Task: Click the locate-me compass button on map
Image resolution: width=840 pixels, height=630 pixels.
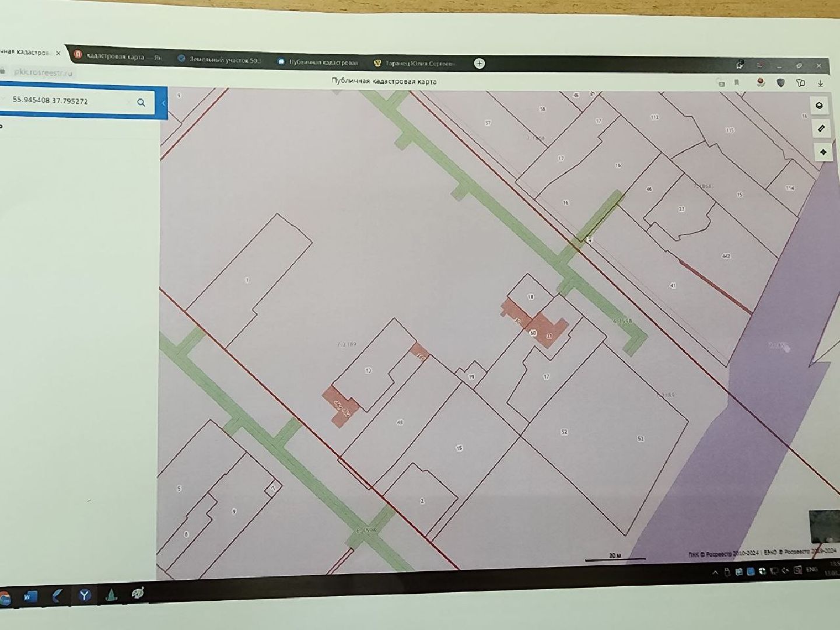Action: [823, 152]
